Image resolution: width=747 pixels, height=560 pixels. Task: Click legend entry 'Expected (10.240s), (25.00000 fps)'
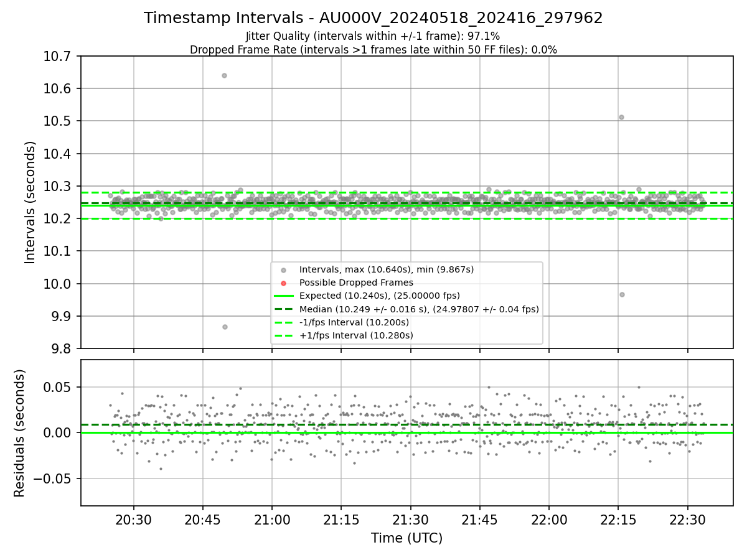point(380,296)
